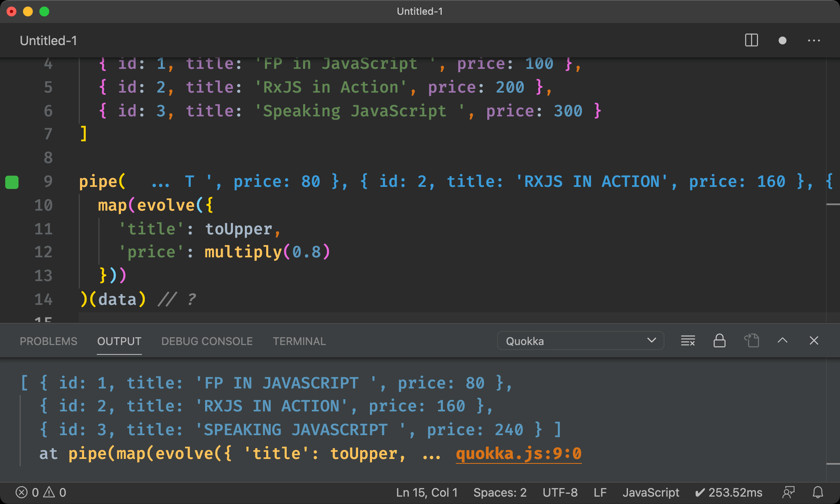Click the output panel scrollbar
The height and width of the screenshot is (504, 840).
833,420
